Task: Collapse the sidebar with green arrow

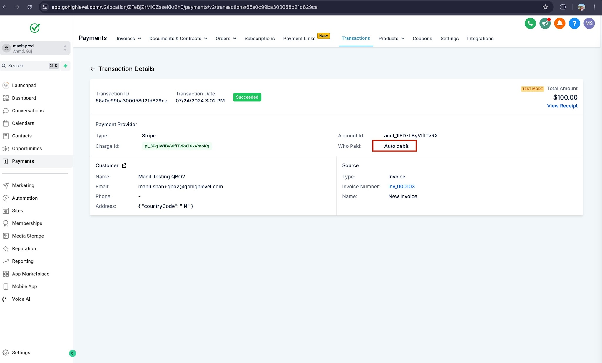Action: [x=72, y=353]
